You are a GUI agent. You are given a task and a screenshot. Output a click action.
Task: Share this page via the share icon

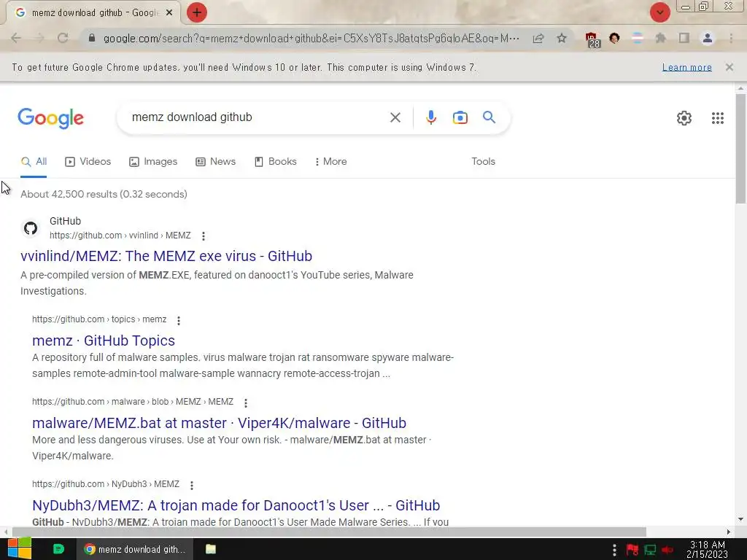(x=538, y=38)
